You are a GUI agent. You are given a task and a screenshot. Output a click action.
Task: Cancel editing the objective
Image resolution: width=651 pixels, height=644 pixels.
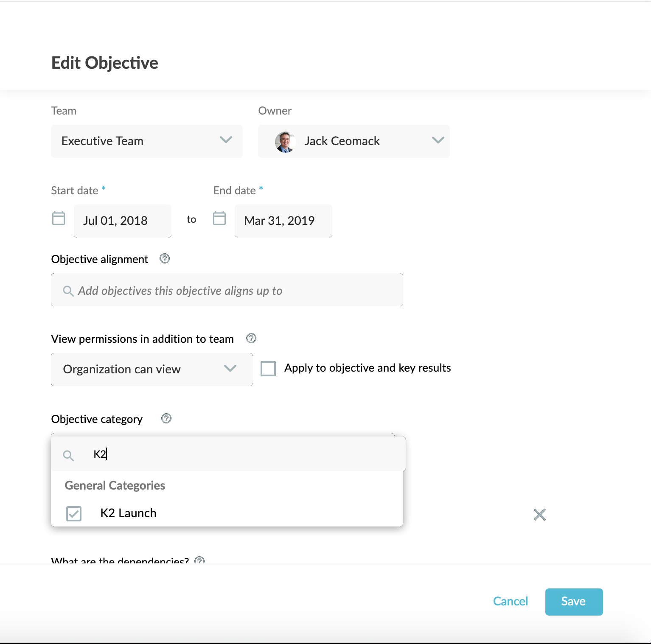pyautogui.click(x=510, y=602)
